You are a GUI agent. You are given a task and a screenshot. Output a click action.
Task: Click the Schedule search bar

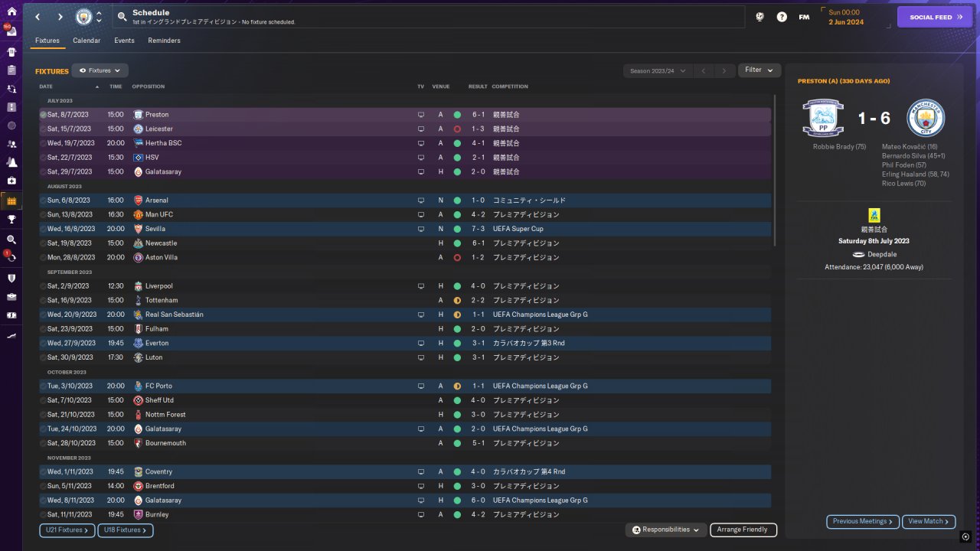tap(429, 17)
